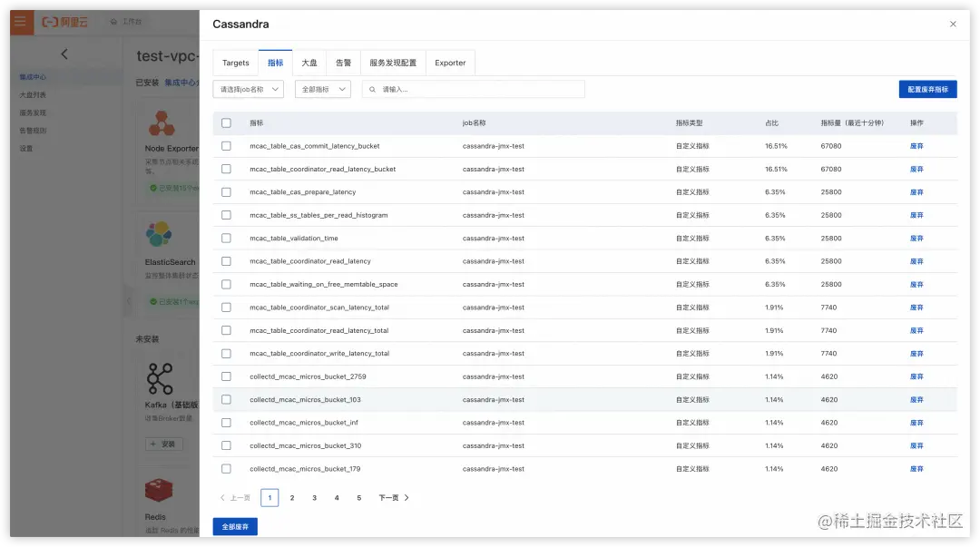Go to next page with arrow
This screenshot has width=980, height=547.
(407, 498)
